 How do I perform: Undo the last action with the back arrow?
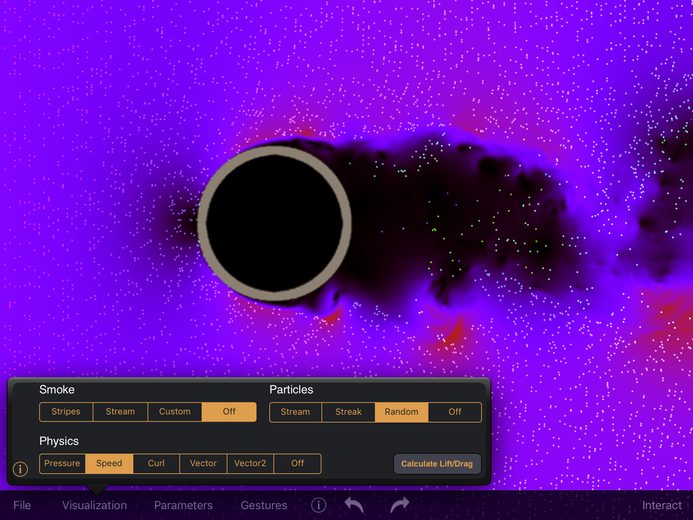tap(354, 505)
